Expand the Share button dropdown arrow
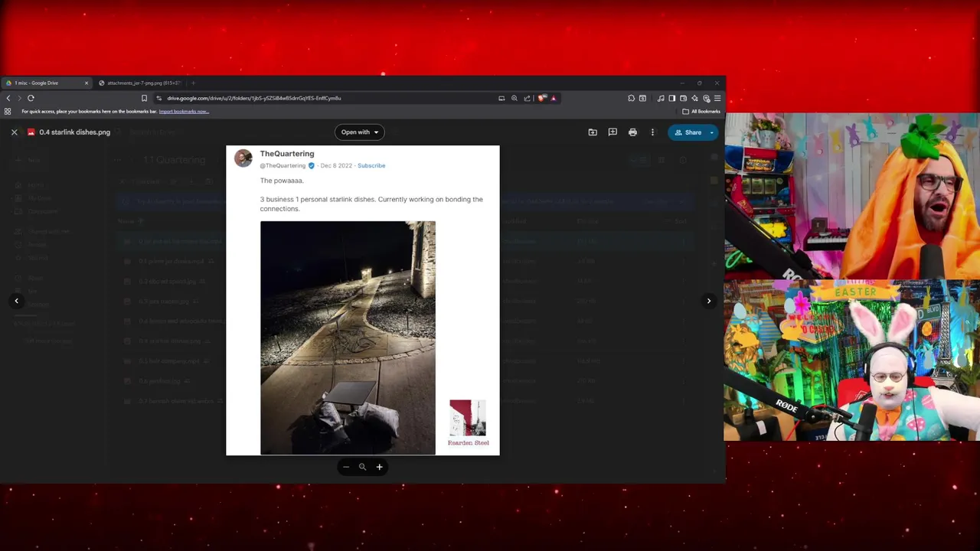This screenshot has height=551, width=980. pos(712,132)
